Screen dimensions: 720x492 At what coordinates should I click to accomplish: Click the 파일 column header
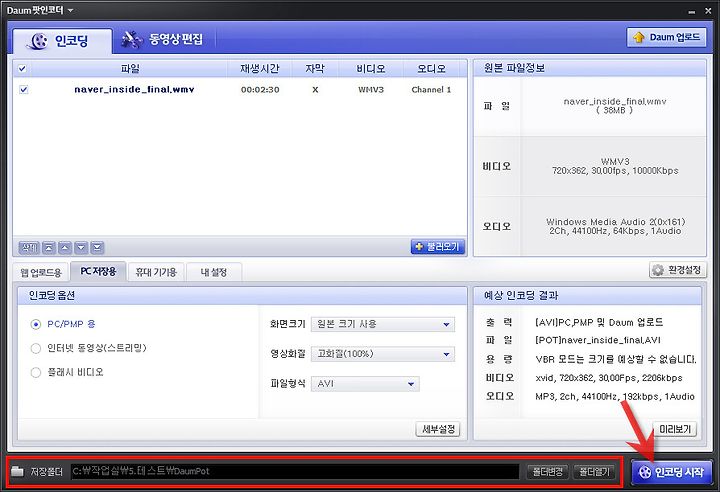point(130,69)
